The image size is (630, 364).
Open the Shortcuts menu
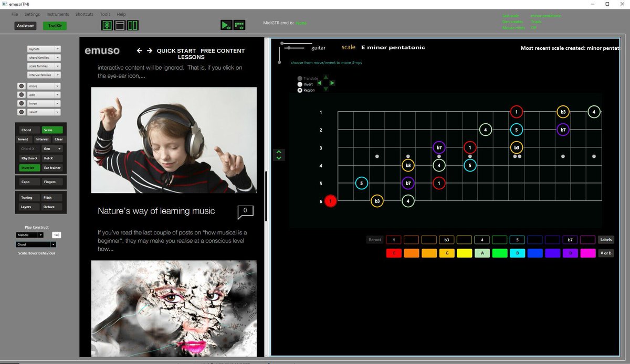84,14
